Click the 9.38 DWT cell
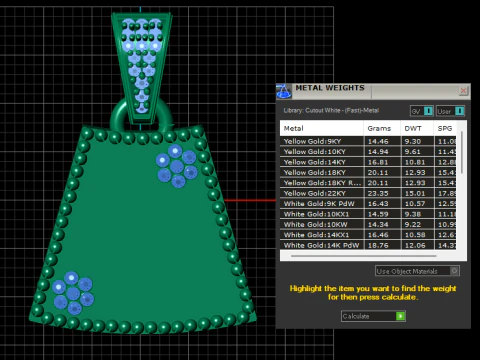 point(417,214)
